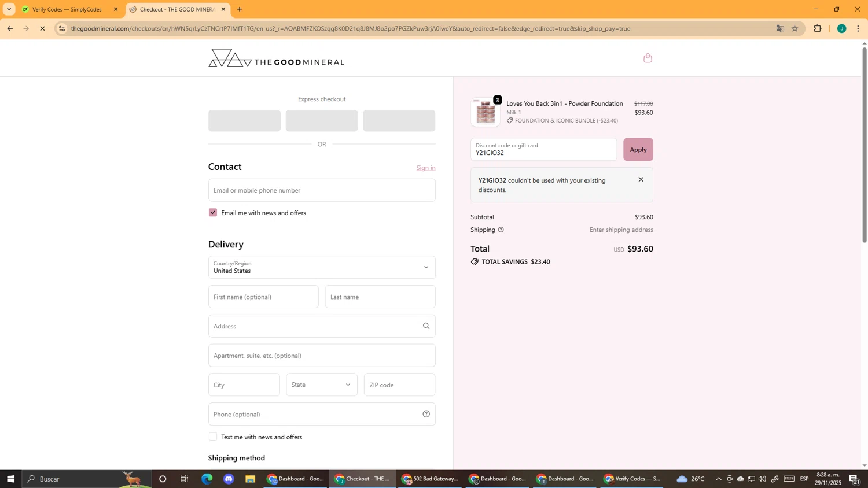Launch Microsoft Edge from taskbar
Screen dimensions: 868x488
(x=207, y=479)
